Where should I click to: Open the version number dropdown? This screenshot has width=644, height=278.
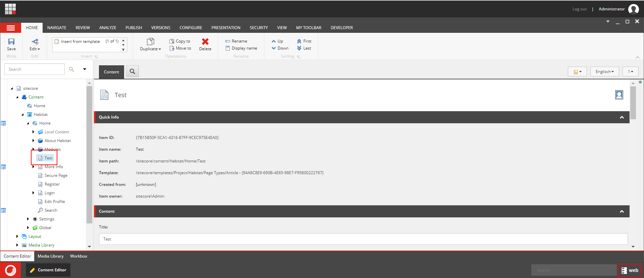(x=631, y=72)
